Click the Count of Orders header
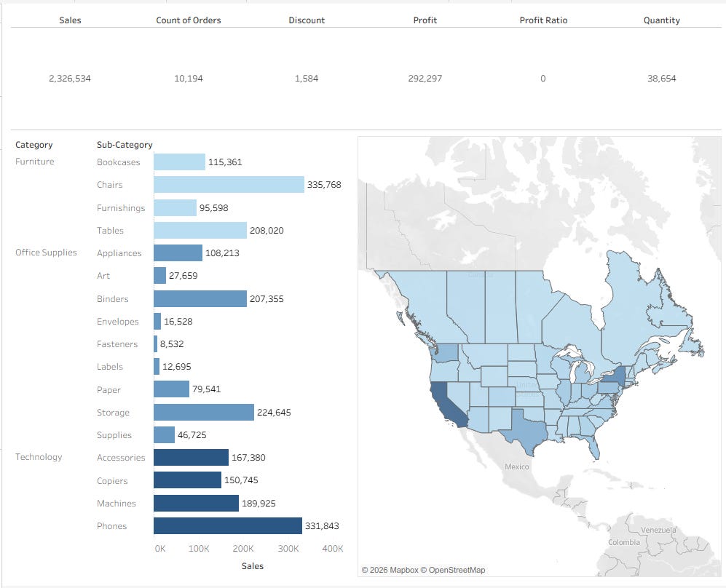 [x=189, y=20]
